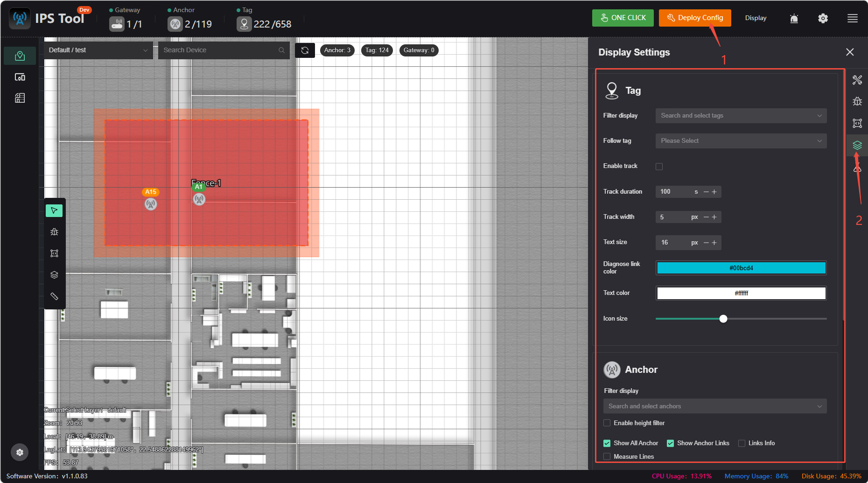The width and height of the screenshot is (868, 483).
Task: Increase Track width value
Action: click(x=714, y=217)
